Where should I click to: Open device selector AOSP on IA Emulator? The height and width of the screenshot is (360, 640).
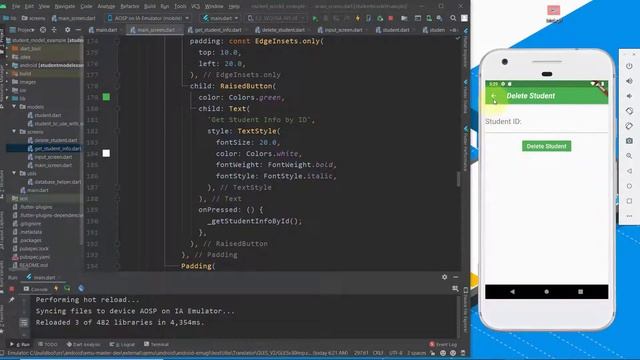(148, 18)
